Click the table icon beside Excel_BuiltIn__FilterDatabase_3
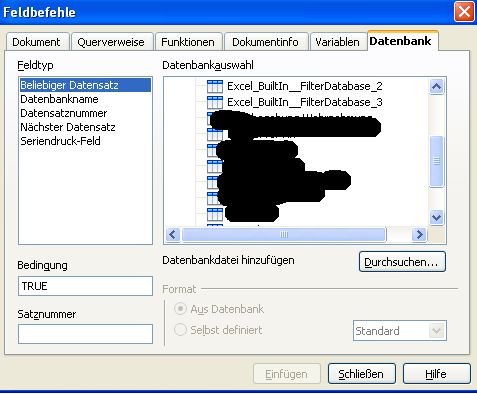 click(x=215, y=102)
